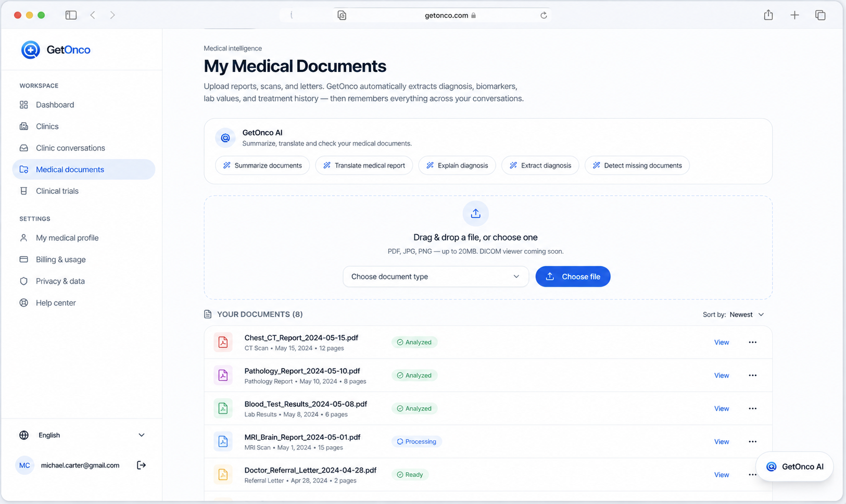
Task: Click Processing badge on MRI_Brain_Report row
Action: (x=416, y=442)
